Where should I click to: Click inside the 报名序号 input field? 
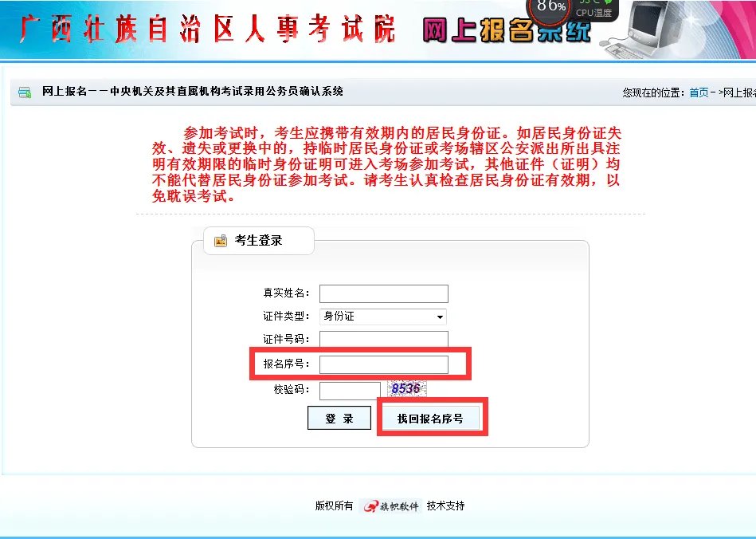(382, 364)
